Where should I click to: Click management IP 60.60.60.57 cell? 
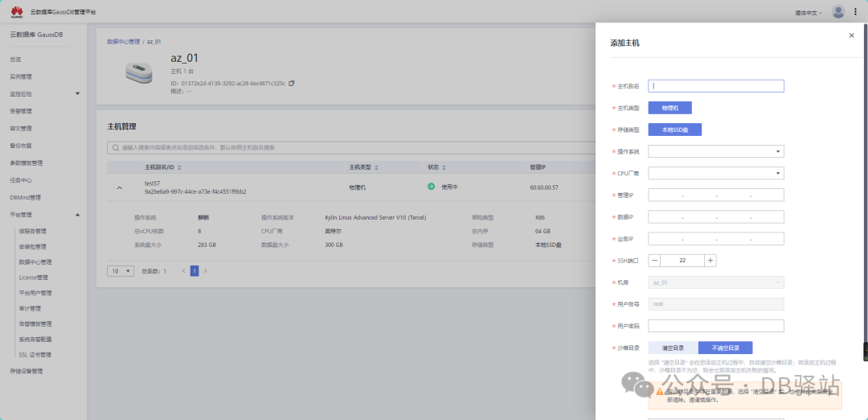[x=544, y=187]
